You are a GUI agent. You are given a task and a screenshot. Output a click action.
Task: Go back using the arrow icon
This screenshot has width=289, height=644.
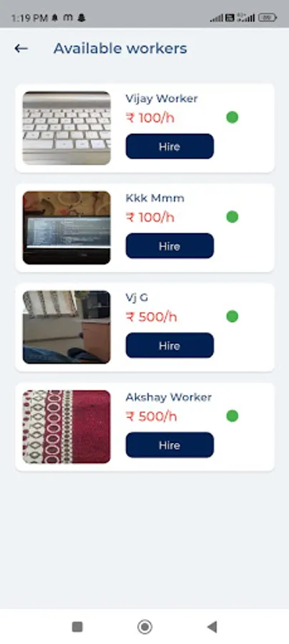point(21,49)
